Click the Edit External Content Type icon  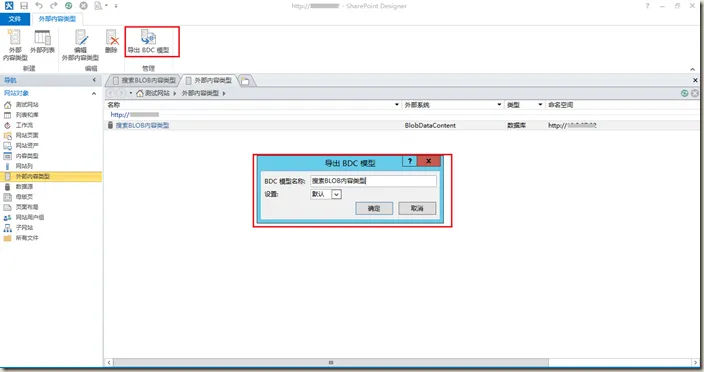[81, 38]
